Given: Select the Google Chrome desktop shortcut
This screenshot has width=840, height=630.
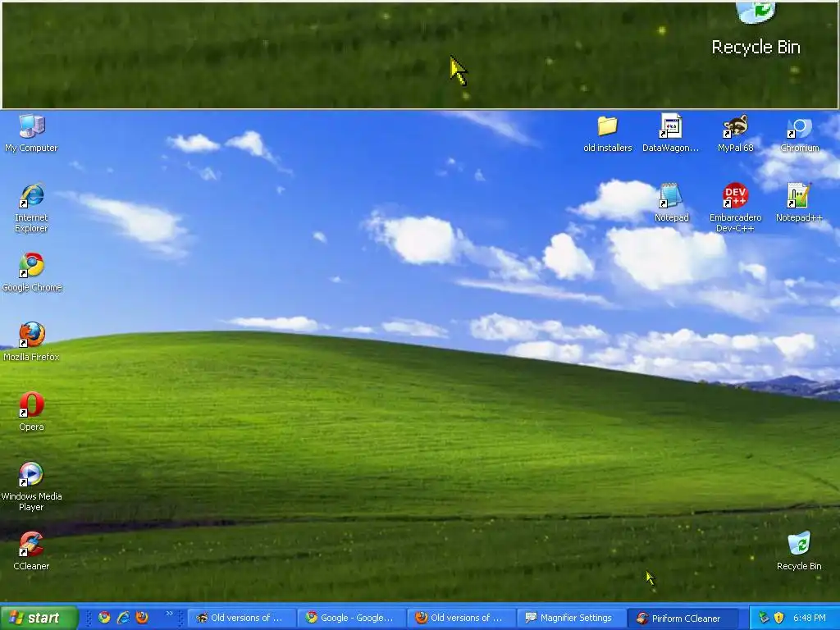Looking at the screenshot, I should click(32, 272).
